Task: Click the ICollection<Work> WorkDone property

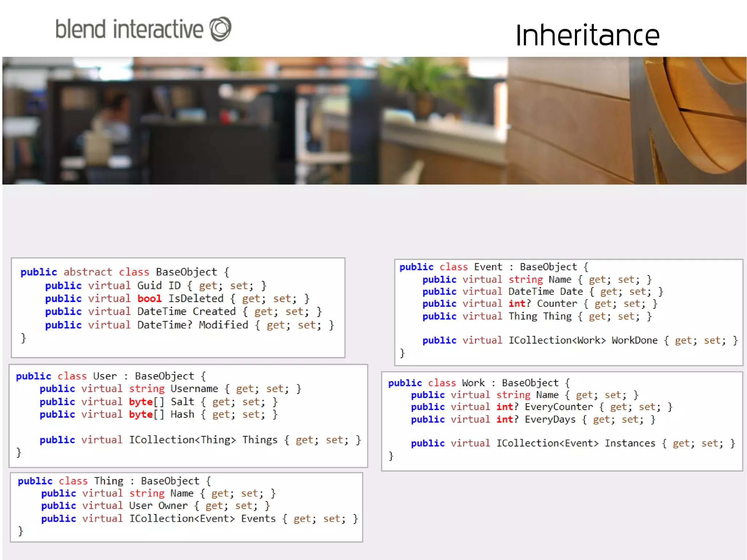Action: pos(580,340)
